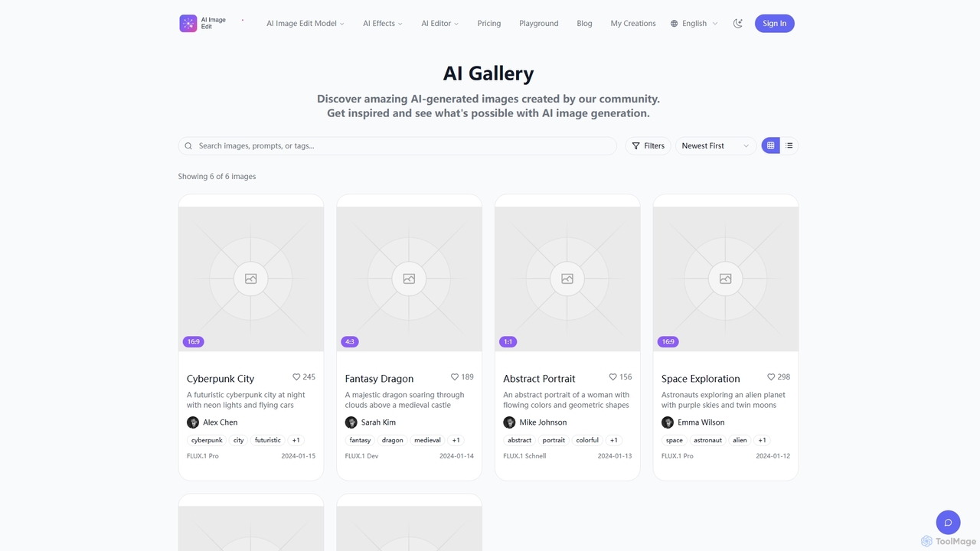The height and width of the screenshot is (551, 980).
Task: Click Emma Wilson's avatar
Action: [668, 422]
